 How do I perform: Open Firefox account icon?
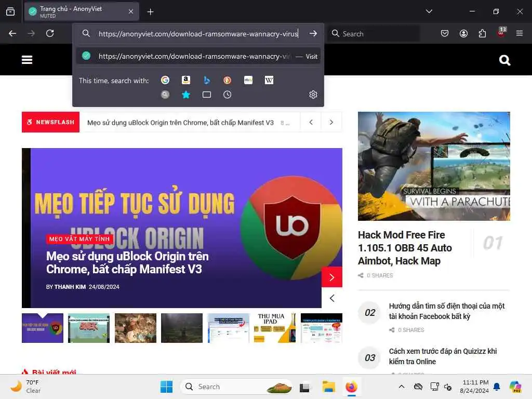463,33
